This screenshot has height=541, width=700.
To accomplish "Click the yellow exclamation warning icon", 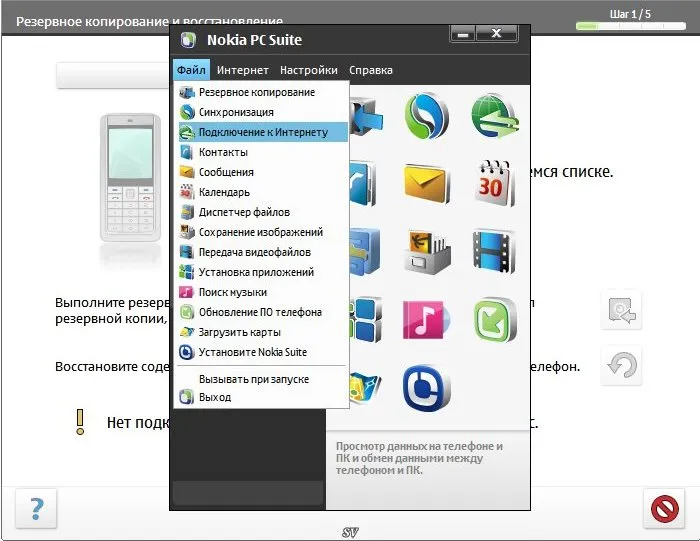I will 80,422.
